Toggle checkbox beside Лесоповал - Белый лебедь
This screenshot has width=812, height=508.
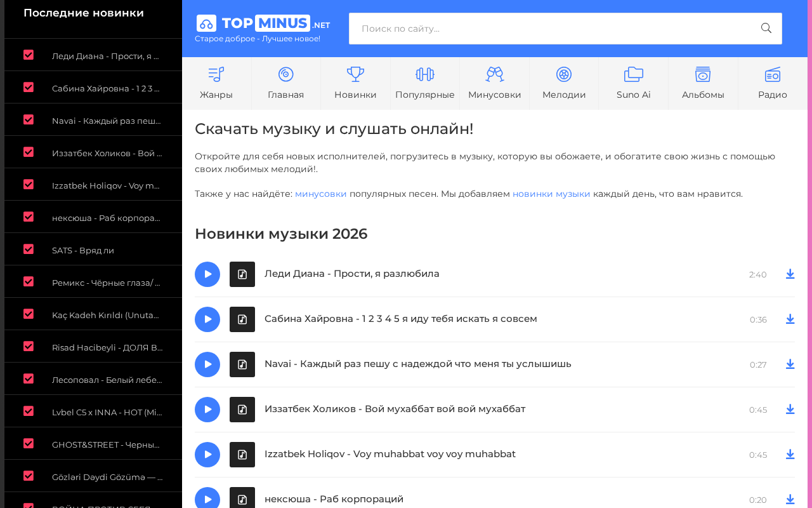[x=29, y=378]
